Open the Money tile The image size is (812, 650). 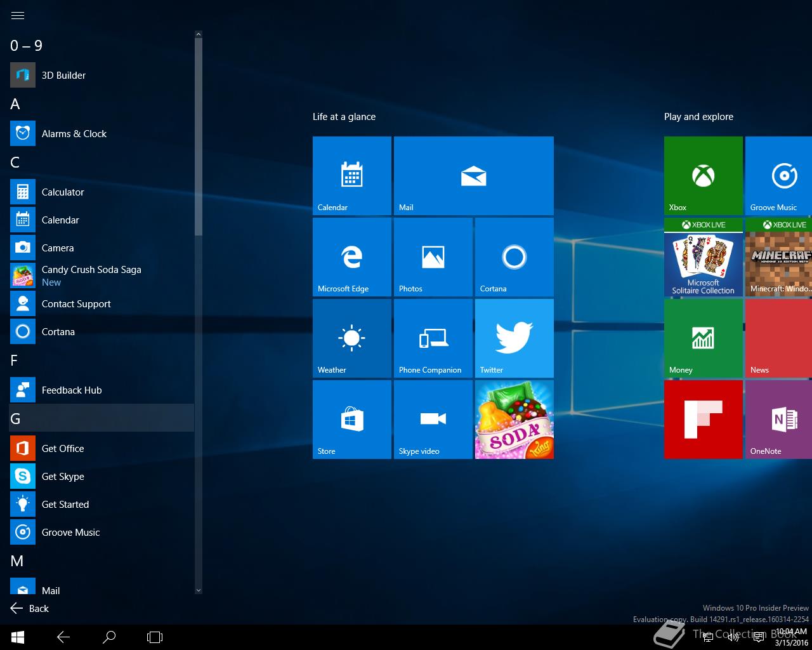pos(704,338)
